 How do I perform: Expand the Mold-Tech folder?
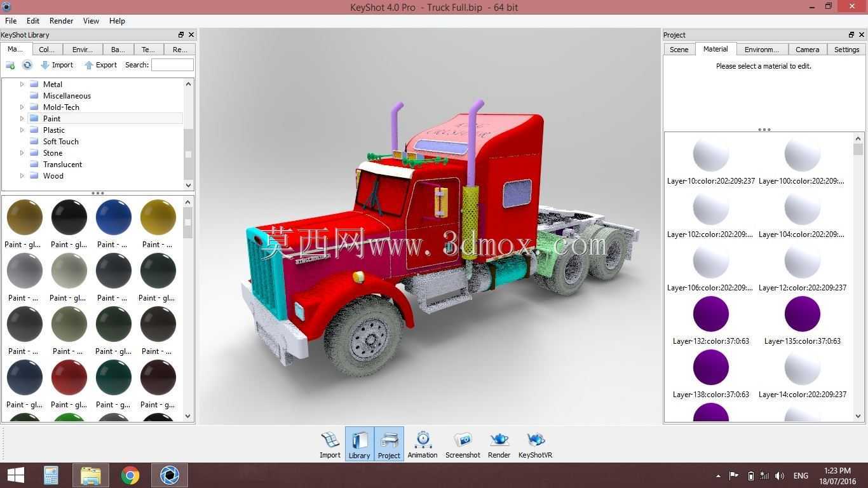(22, 107)
